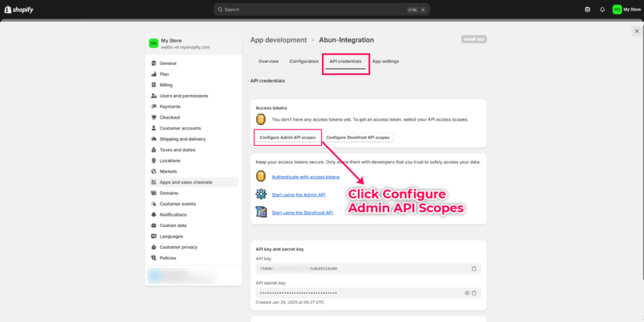
Task: Click the Notifications bell icon in sidebar
Action: (x=153, y=215)
